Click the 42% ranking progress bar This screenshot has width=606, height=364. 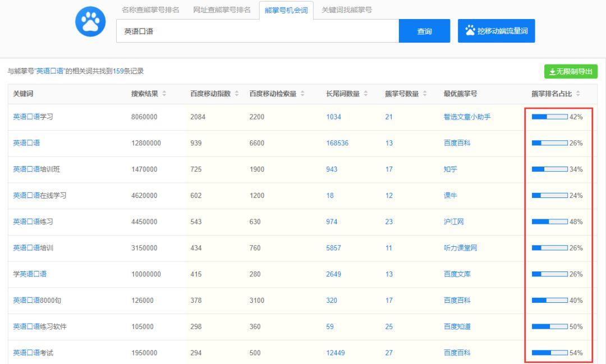click(550, 117)
